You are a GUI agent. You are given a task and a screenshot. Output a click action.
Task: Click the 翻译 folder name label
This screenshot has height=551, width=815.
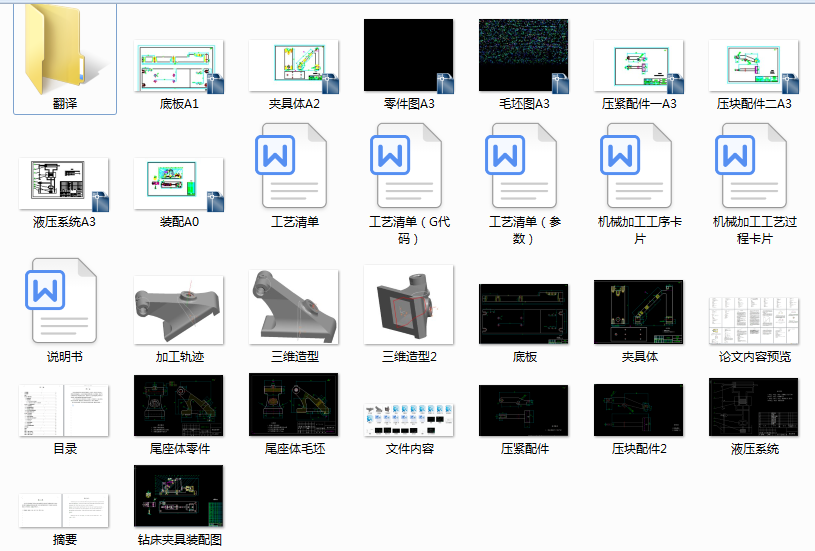[65, 103]
